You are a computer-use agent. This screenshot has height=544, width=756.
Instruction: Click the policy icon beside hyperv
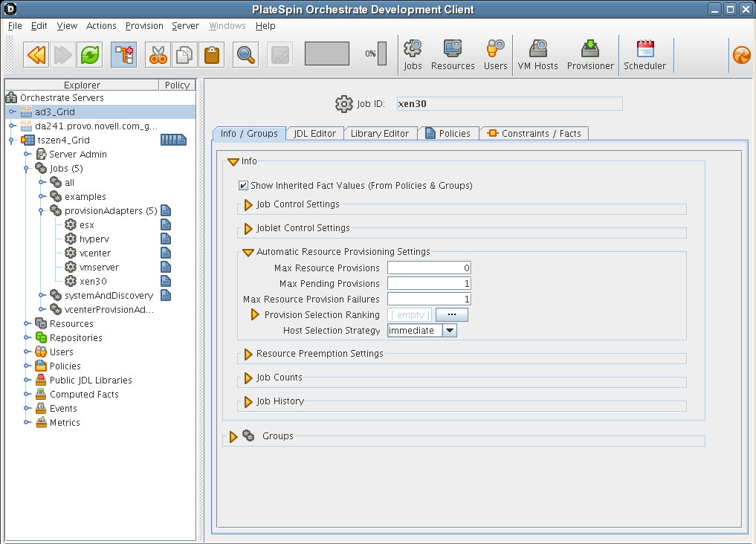click(x=166, y=239)
